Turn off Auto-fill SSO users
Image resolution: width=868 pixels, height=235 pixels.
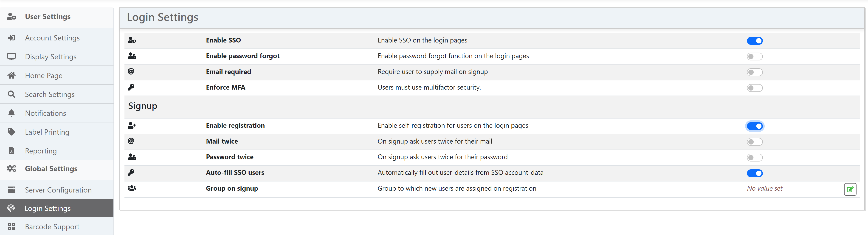pyautogui.click(x=754, y=173)
